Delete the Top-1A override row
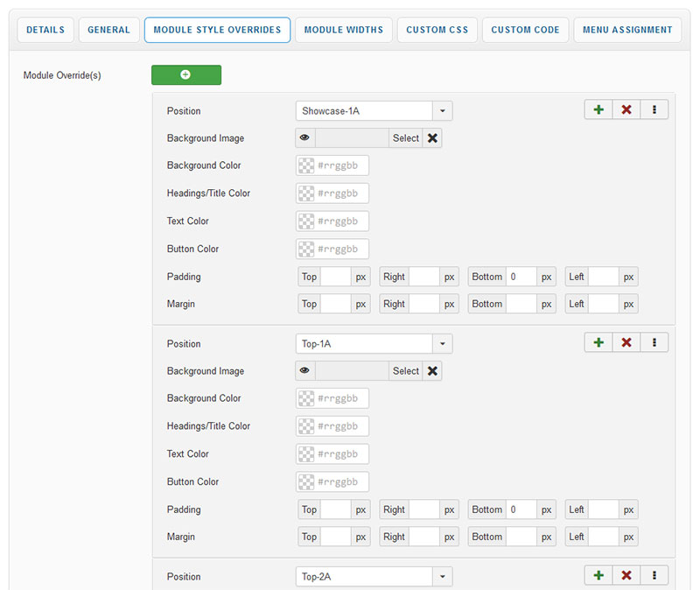 tap(626, 343)
